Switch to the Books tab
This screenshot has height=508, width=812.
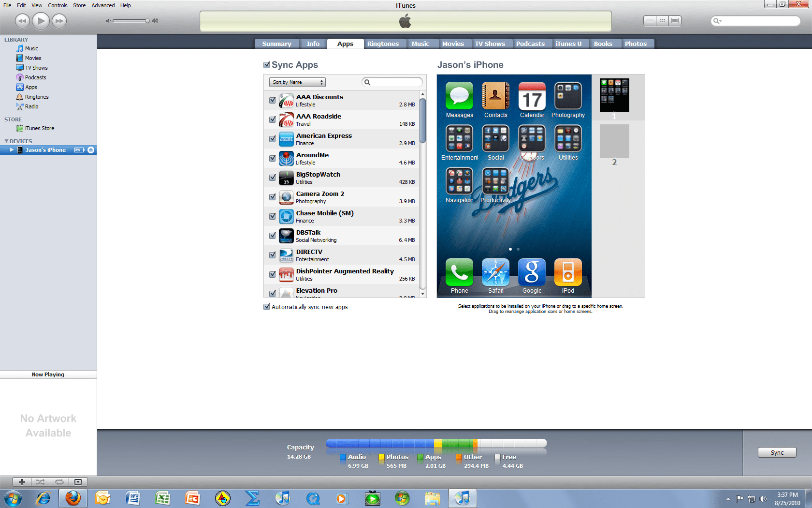tap(603, 44)
